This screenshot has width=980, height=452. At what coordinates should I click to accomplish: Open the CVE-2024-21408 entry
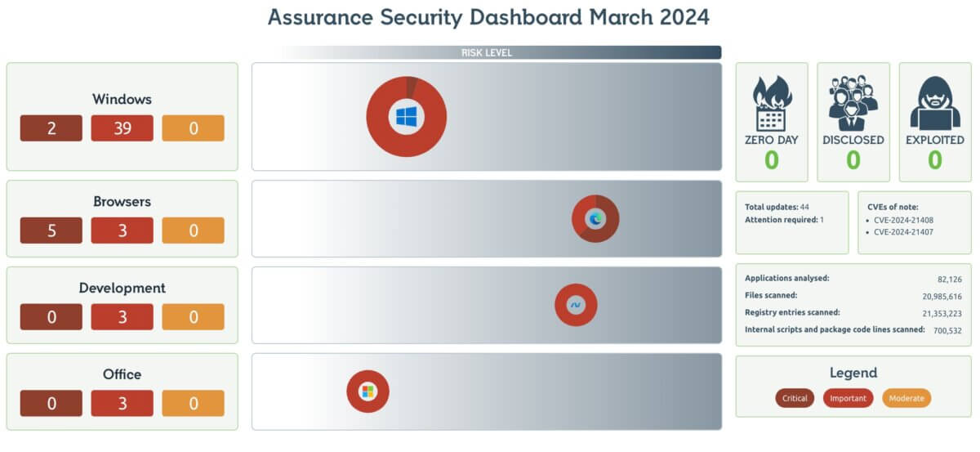(x=903, y=220)
